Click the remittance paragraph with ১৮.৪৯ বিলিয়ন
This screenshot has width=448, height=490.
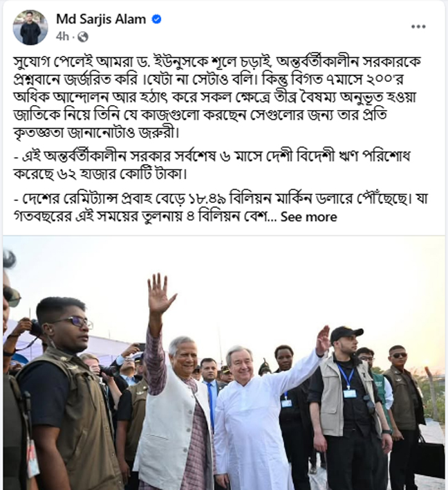click(x=221, y=208)
